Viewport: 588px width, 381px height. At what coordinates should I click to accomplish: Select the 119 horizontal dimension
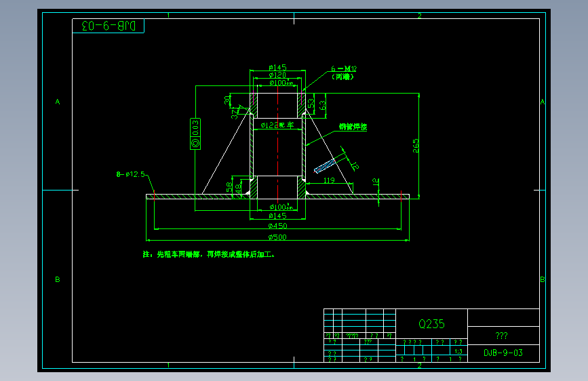[329, 180]
